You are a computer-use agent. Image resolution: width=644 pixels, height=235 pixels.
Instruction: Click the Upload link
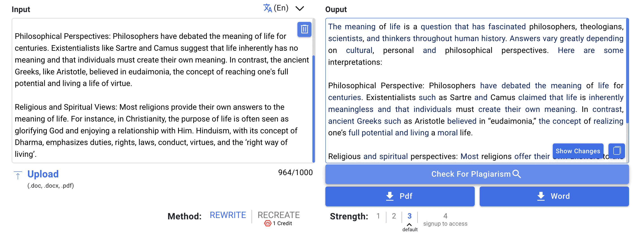43,174
